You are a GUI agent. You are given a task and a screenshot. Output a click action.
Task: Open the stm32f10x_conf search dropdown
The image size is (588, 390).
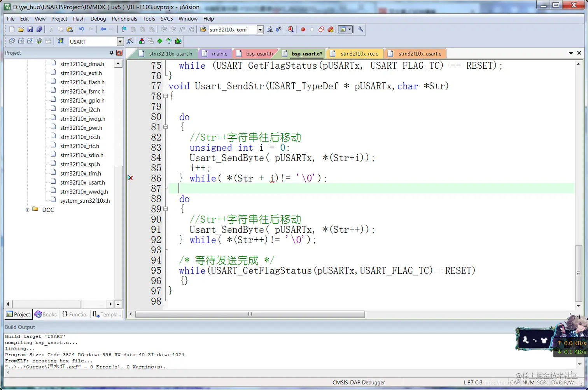[260, 30]
